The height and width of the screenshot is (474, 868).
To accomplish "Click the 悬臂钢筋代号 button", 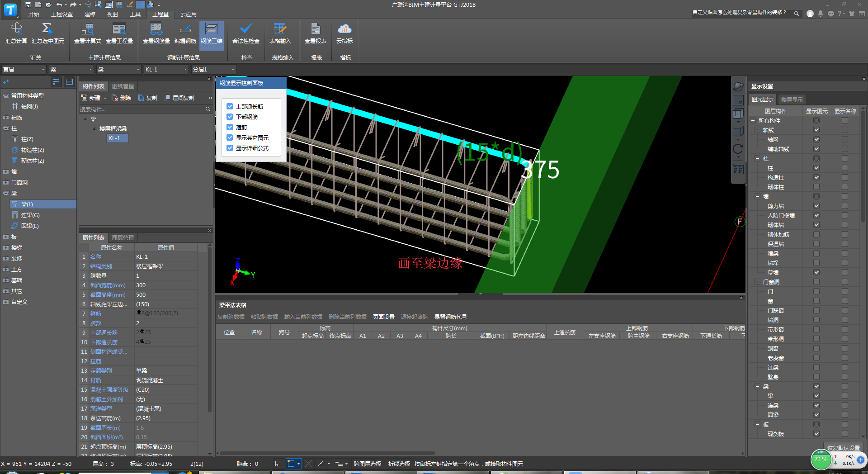I will (x=451, y=317).
